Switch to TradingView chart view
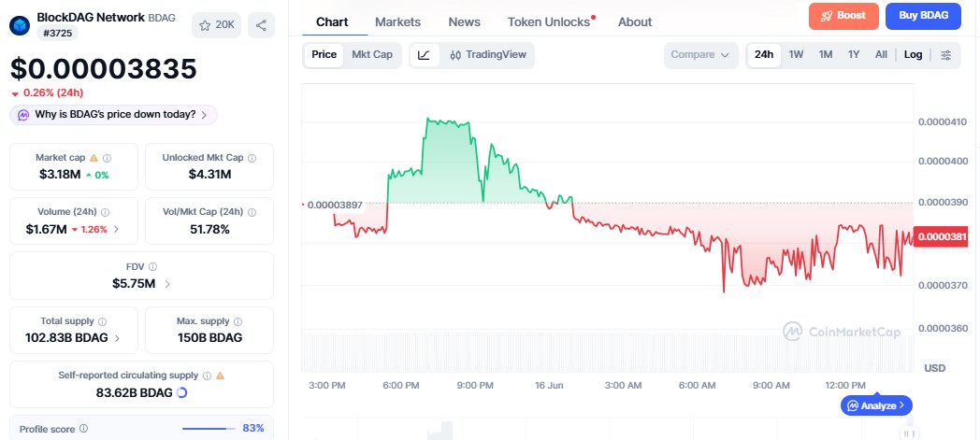980x440 pixels. pyautogui.click(x=488, y=55)
